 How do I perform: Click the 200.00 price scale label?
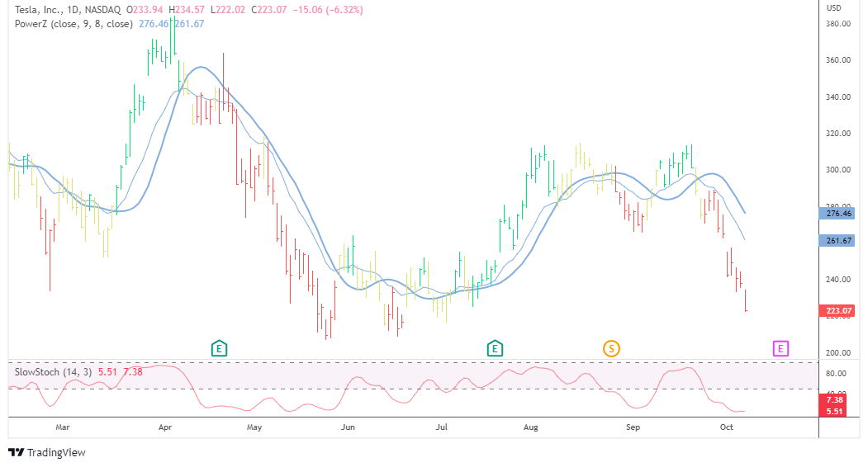click(x=838, y=352)
